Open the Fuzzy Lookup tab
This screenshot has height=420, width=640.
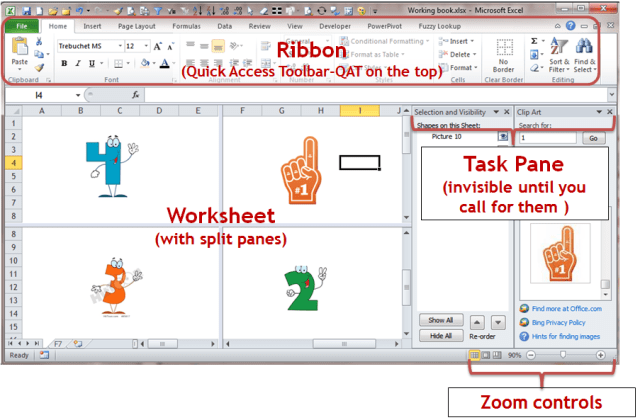point(440,26)
